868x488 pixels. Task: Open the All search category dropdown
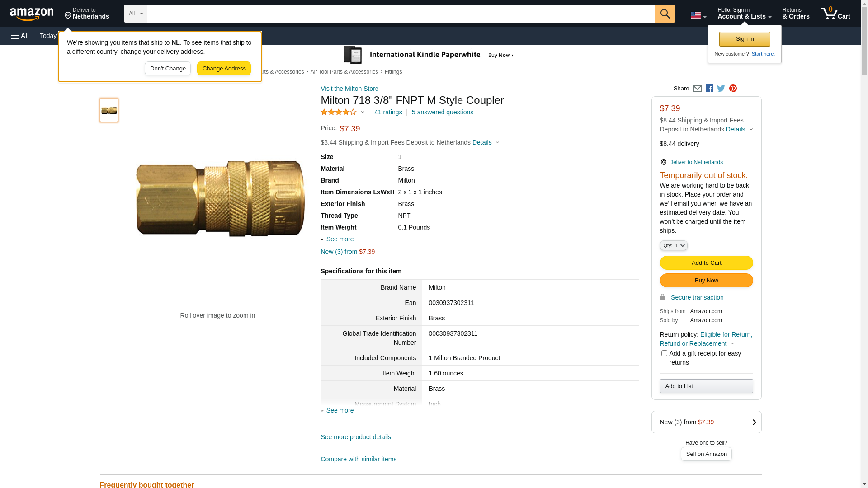point(135,14)
